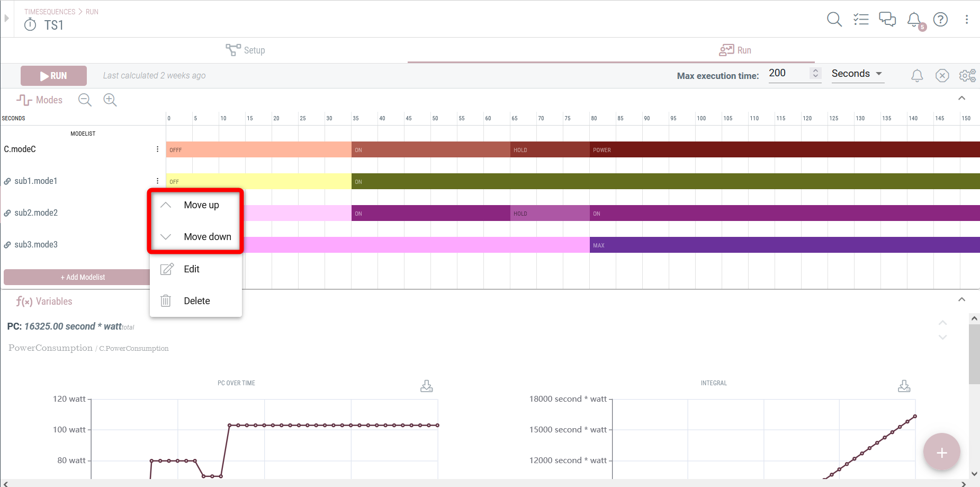Screen dimensions: 980x487
Task: Open C.modeC three-dot options menu
Action: (157, 149)
